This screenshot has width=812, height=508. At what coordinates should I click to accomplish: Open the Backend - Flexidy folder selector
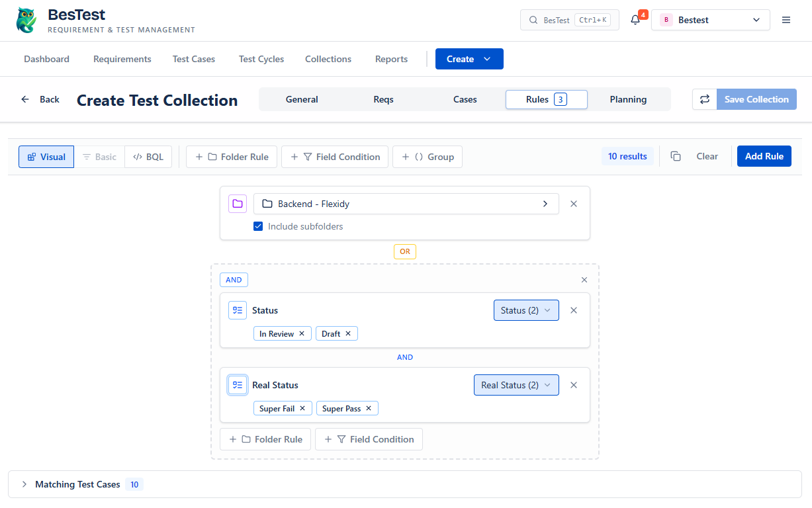(x=406, y=204)
